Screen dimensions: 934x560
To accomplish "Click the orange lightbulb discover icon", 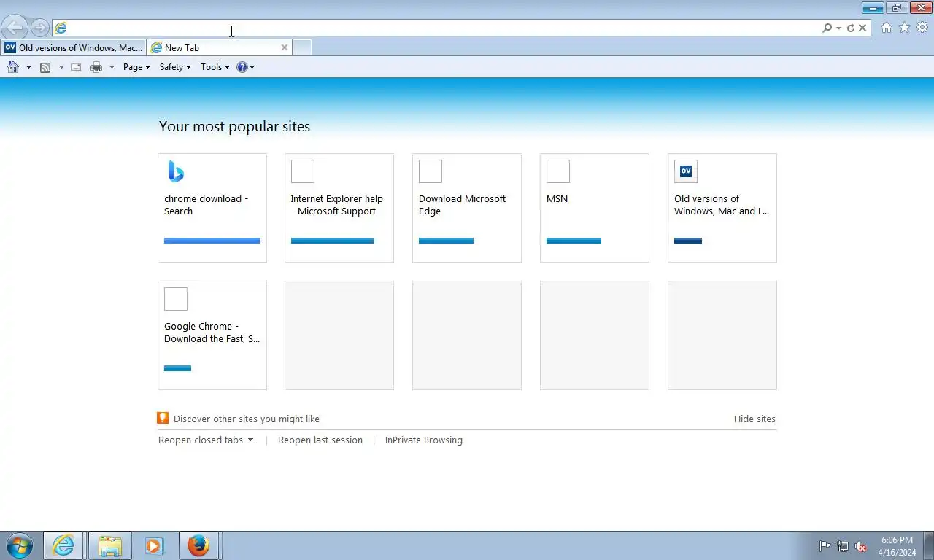I will click(163, 418).
